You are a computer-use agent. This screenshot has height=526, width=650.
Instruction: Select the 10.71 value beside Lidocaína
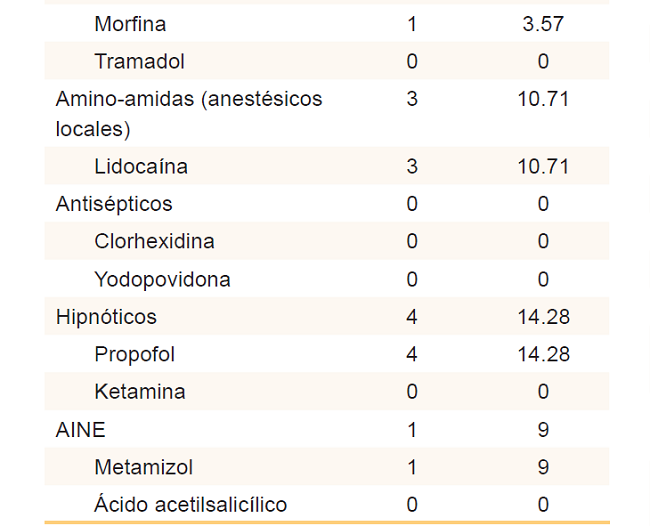tap(543, 166)
